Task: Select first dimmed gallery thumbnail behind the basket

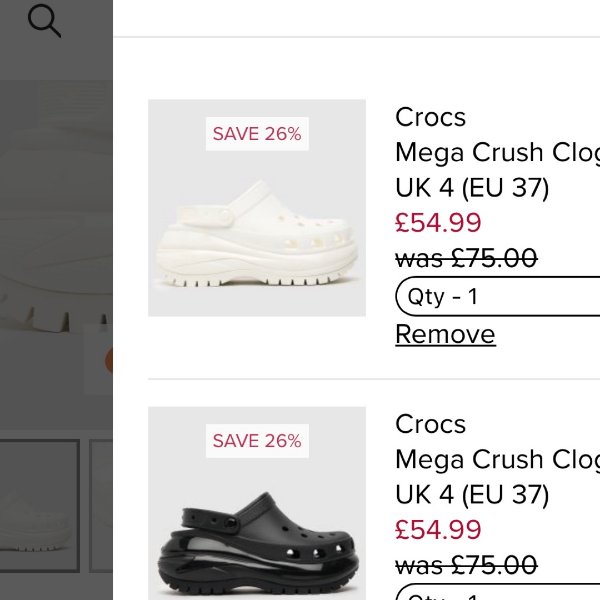Action: pyautogui.click(x=38, y=494)
